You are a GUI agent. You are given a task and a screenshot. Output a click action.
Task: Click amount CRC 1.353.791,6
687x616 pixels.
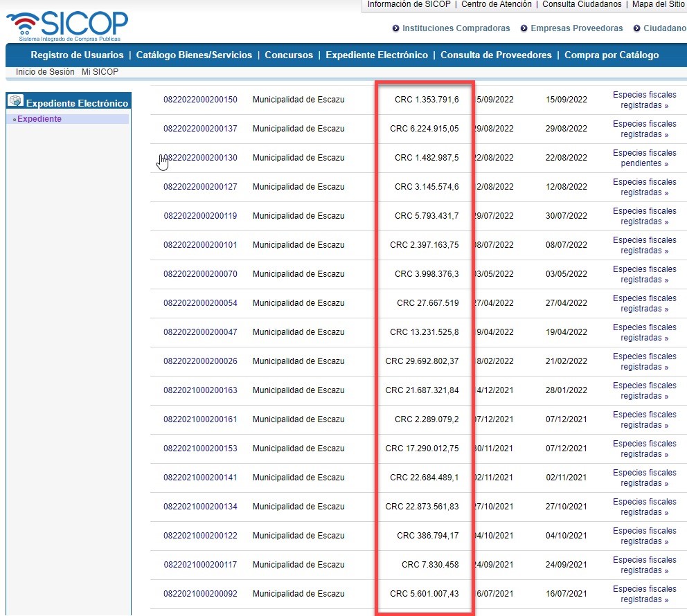pyautogui.click(x=427, y=100)
